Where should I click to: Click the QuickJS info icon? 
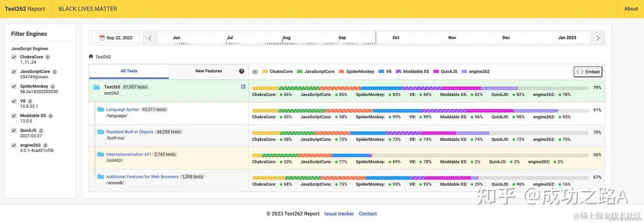tap(41, 130)
